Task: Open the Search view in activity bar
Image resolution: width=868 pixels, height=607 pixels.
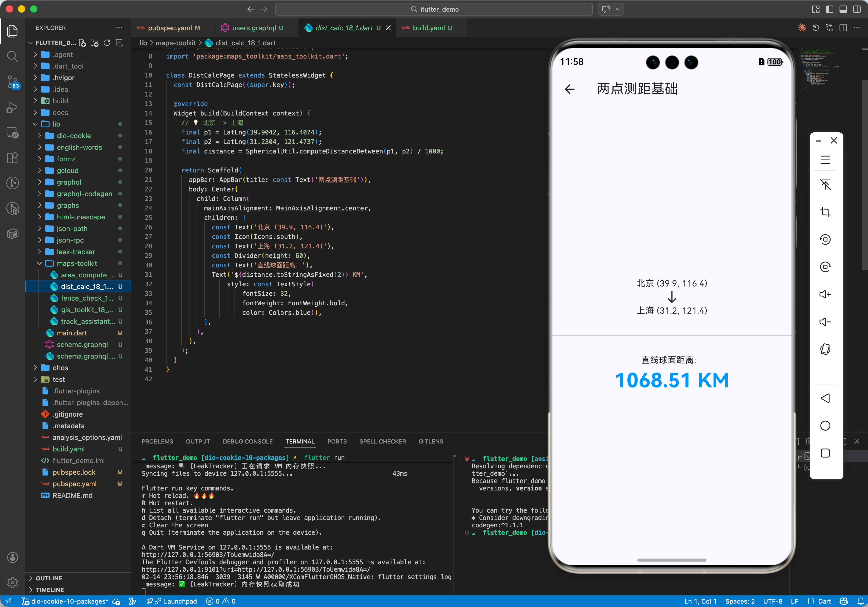Action: coord(12,56)
